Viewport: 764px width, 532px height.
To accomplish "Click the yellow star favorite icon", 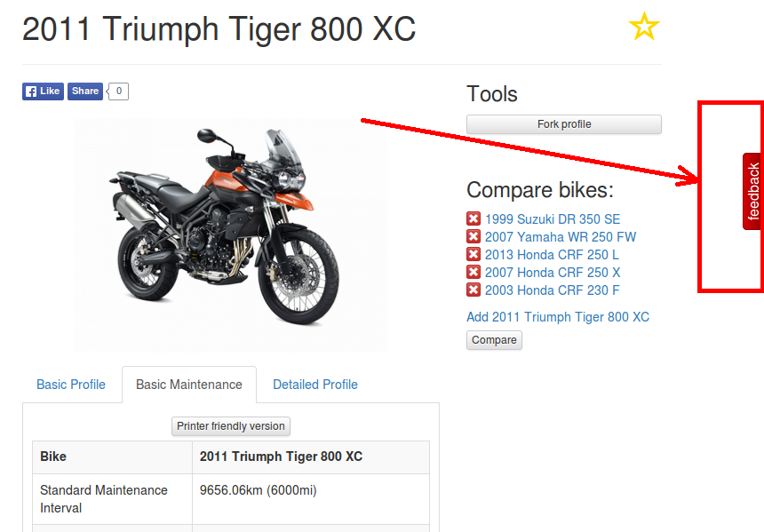I will click(644, 27).
